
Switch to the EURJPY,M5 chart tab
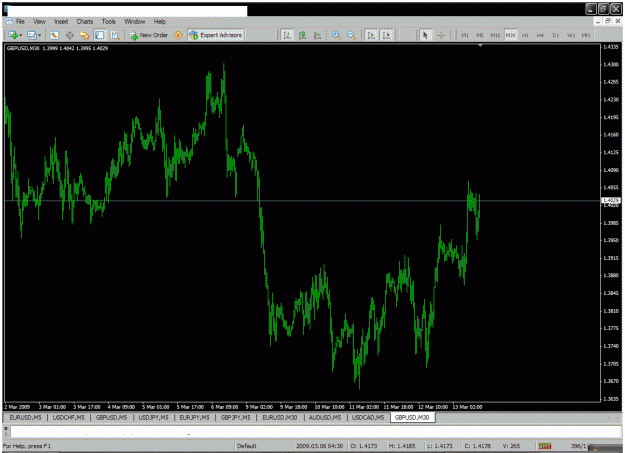coord(194,417)
